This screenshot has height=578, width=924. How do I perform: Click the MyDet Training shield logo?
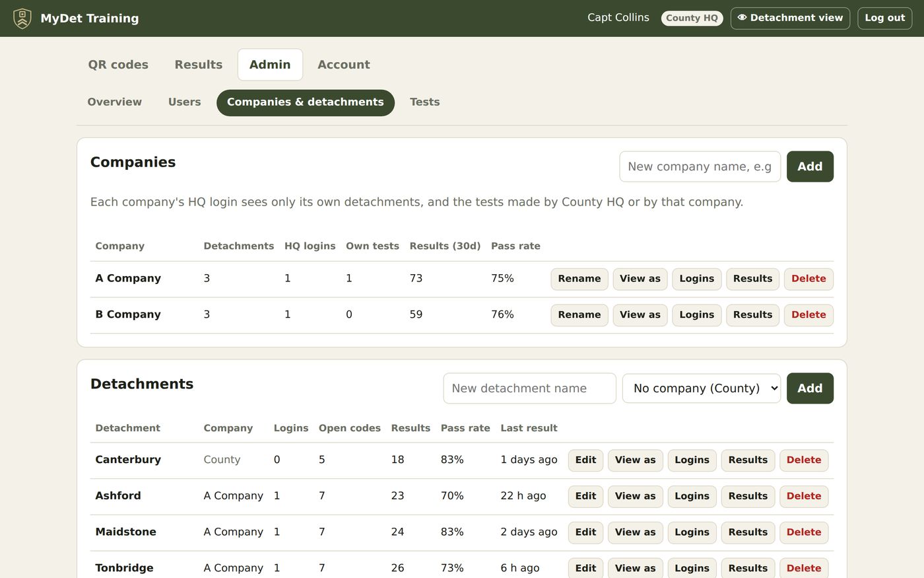tap(22, 18)
